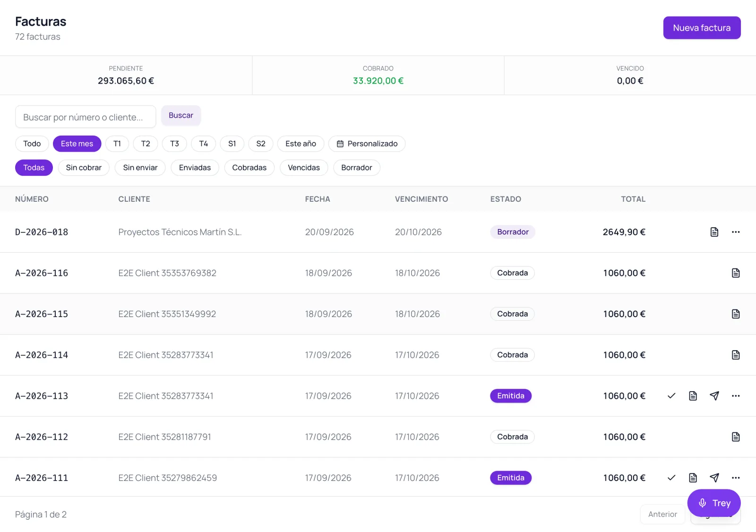Viewport: 756px width, 532px height.
Task: Open more options for invoice D-2026-018
Action: click(736, 232)
